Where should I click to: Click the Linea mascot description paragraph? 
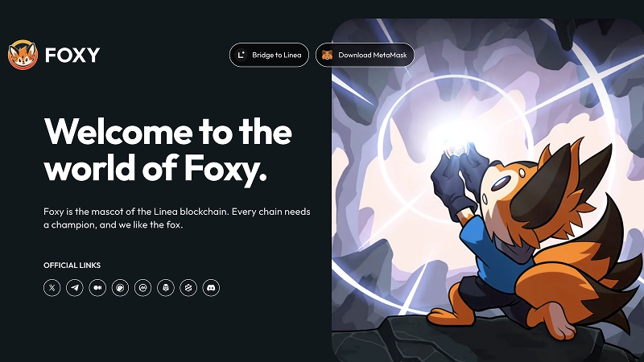(177, 218)
